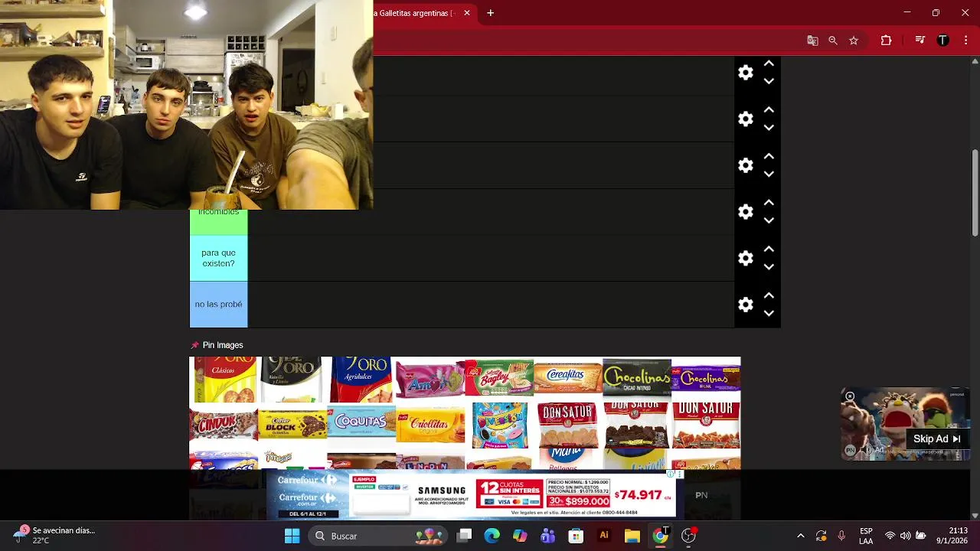Screen dimensions: 980x551
Task: Move 'para que existen?' row up
Action: [769, 249]
